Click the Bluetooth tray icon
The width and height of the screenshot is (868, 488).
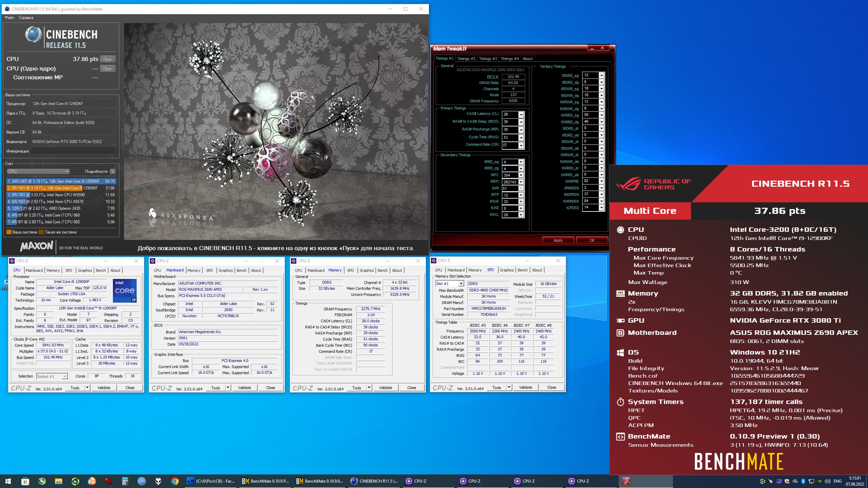[803, 481]
